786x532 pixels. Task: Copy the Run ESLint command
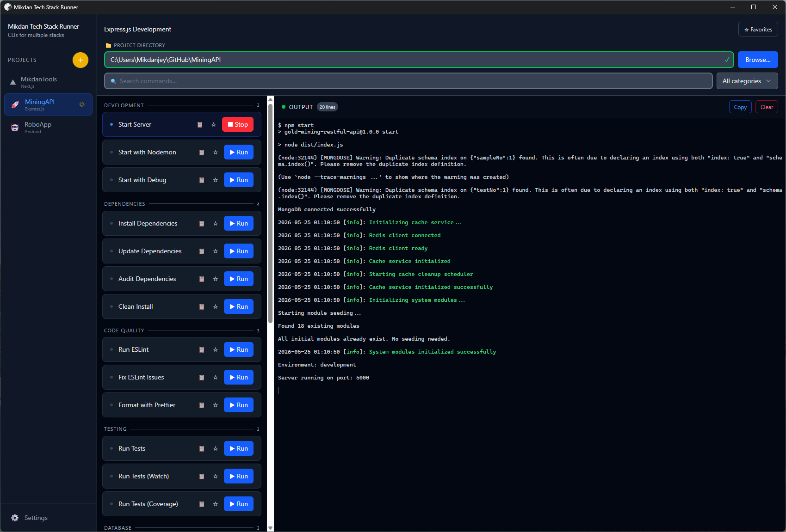[x=202, y=350]
